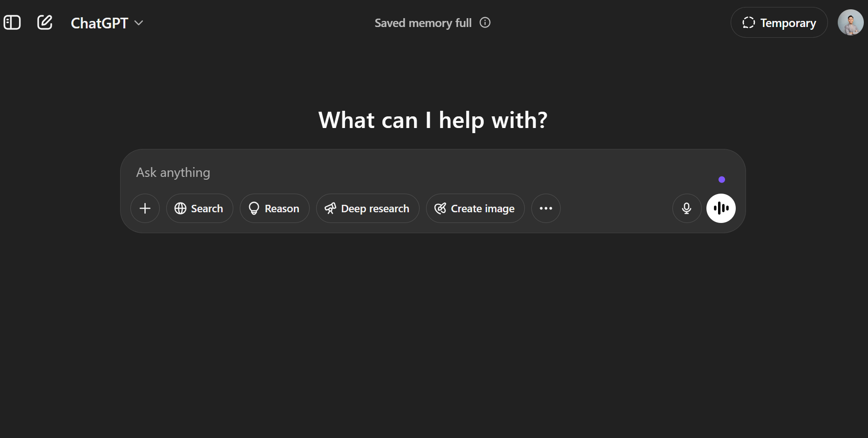Open the ChatGPT model selector dropdown

[107, 23]
